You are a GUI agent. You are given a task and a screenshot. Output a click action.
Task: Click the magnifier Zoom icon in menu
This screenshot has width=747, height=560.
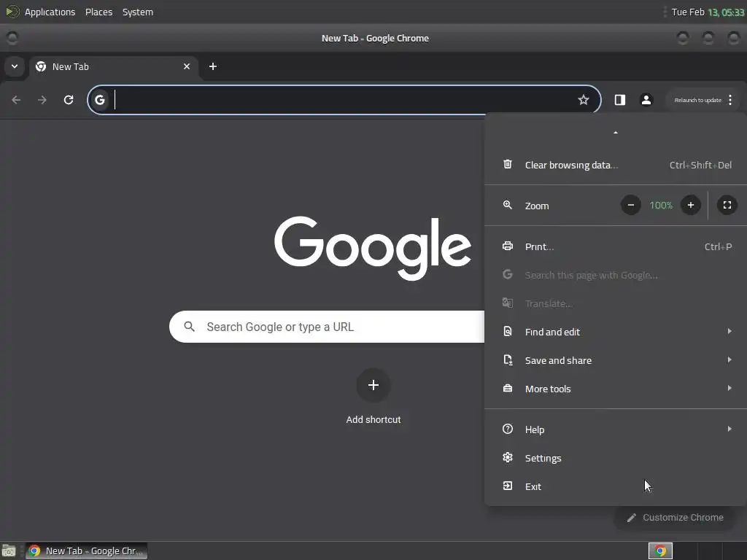[x=508, y=205]
